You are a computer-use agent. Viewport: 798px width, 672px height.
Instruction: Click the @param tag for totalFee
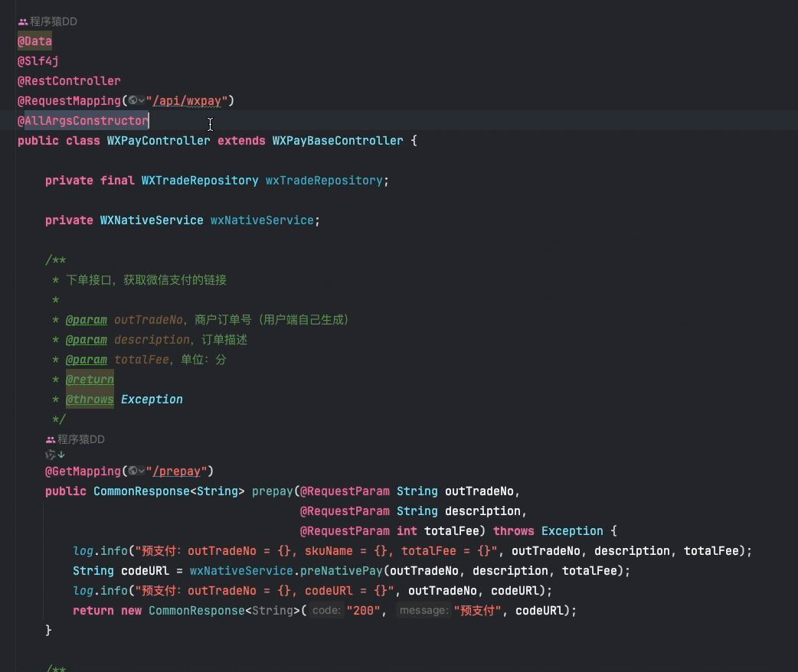pos(87,360)
